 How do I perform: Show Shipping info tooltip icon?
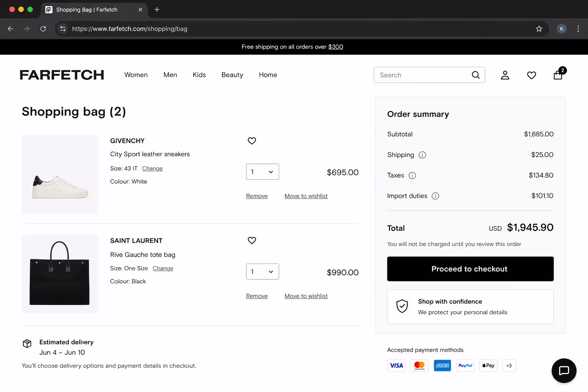point(422,155)
